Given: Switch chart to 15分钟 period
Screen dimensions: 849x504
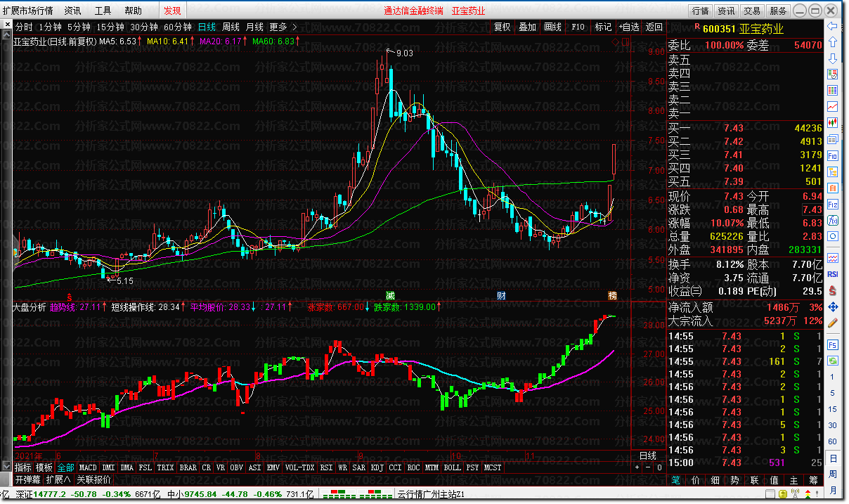Looking at the screenshot, I should [110, 27].
